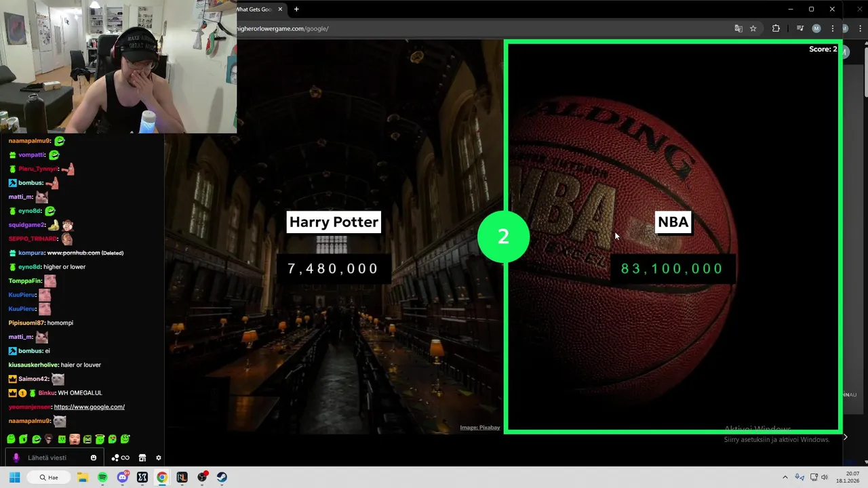The width and height of the screenshot is (868, 488).
Task: Click the green score circle showing 2
Action: [x=503, y=237]
